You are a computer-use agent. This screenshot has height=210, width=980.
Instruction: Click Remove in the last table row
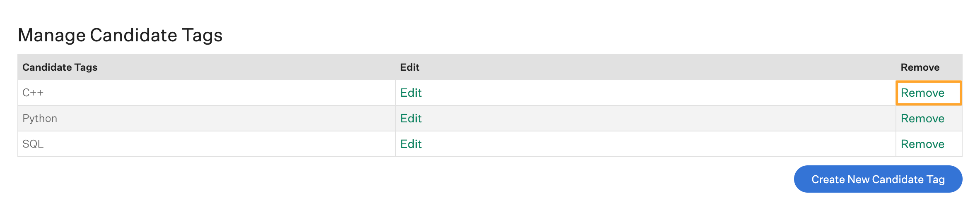click(922, 144)
